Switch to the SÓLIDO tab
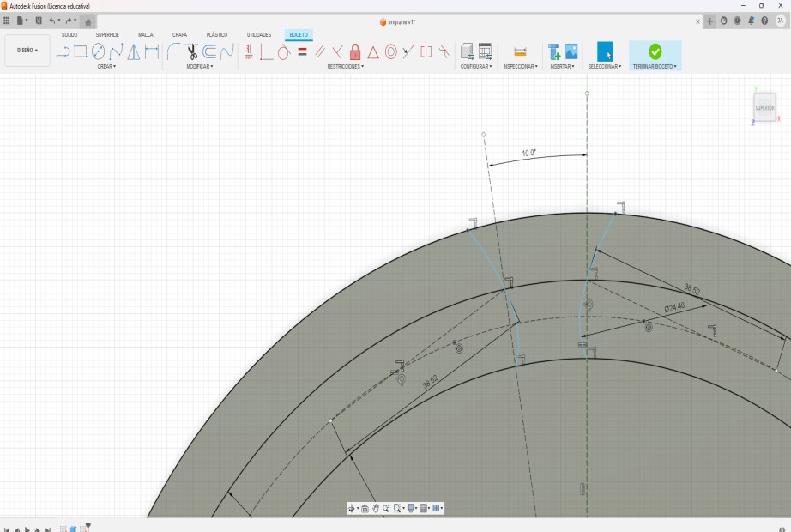This screenshot has width=791, height=532. [x=69, y=35]
